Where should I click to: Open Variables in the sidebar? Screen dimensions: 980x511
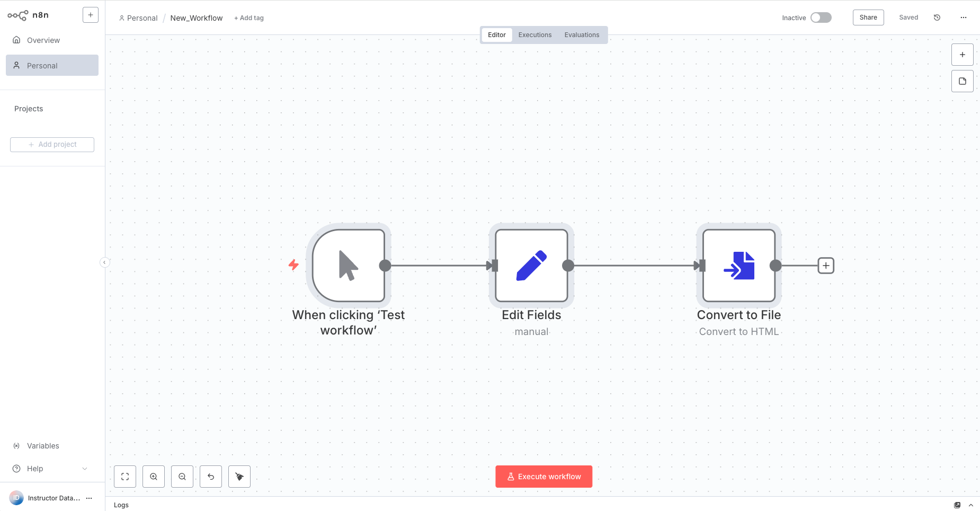[x=43, y=446]
